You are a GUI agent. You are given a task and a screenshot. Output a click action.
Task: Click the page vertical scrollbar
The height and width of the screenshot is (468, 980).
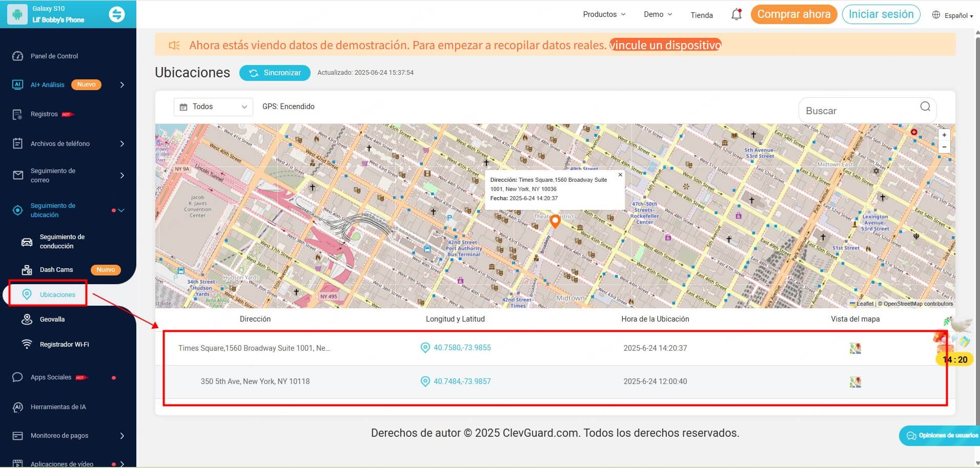976,230
